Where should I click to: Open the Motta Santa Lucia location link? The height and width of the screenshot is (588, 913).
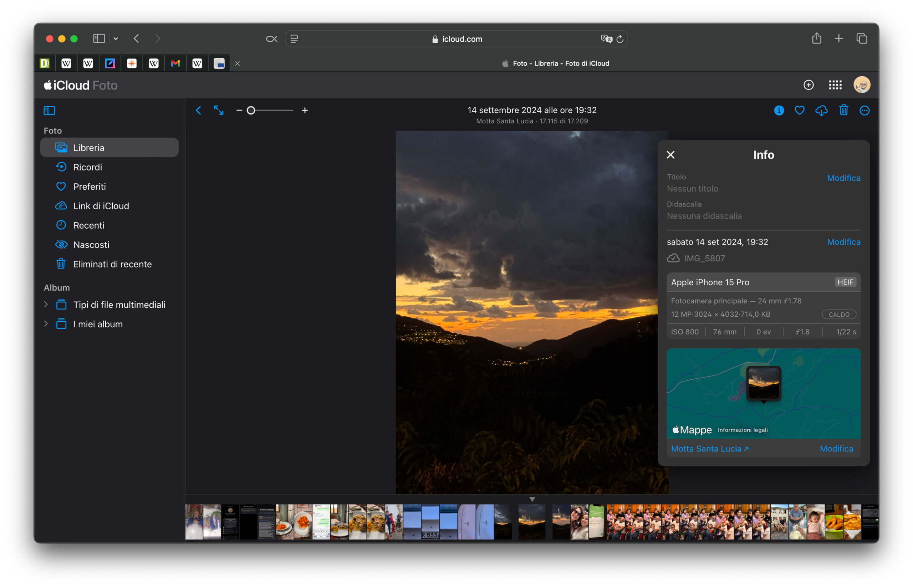click(x=709, y=449)
